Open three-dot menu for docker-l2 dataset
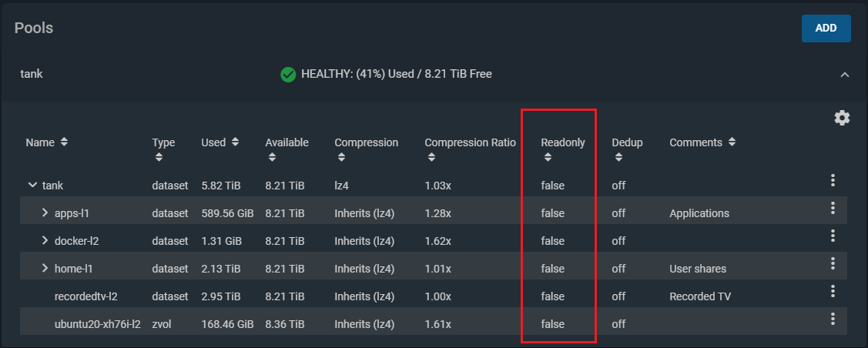The width and height of the screenshot is (868, 348). [x=833, y=236]
